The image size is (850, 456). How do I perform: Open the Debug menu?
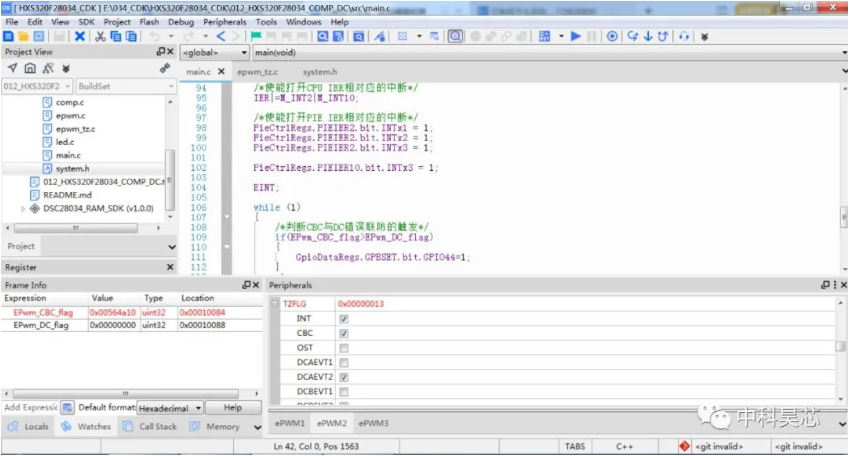click(181, 22)
